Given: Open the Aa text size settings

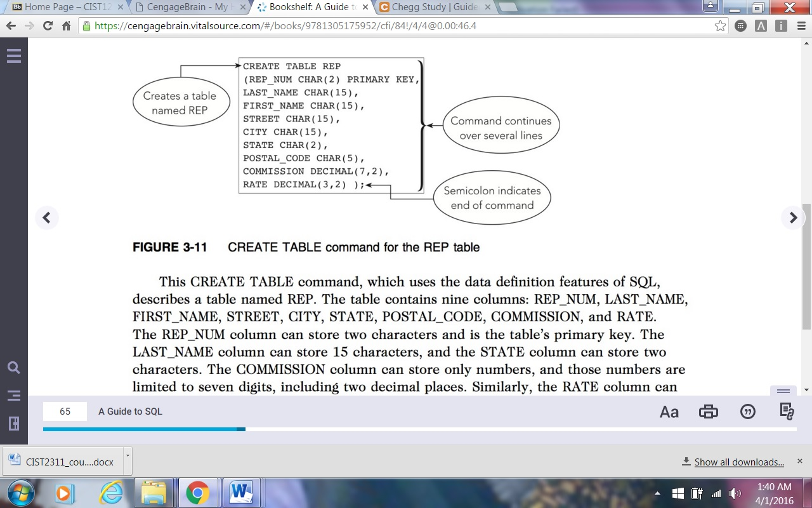Looking at the screenshot, I should pyautogui.click(x=669, y=412).
